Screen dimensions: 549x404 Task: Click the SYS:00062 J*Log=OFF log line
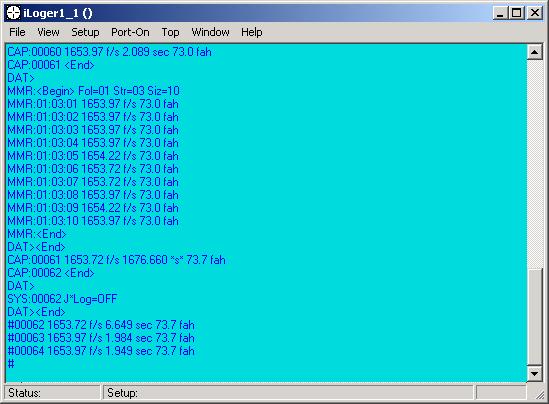(x=62, y=299)
